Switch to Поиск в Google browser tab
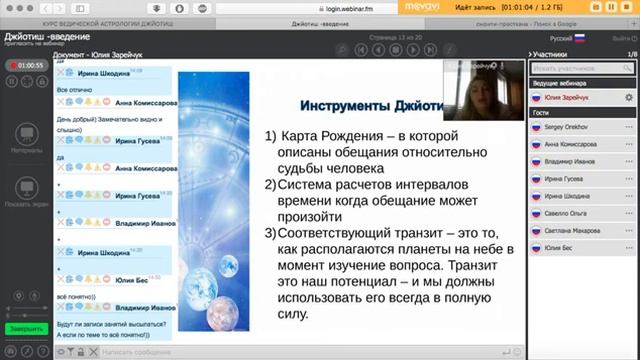 tap(526, 24)
